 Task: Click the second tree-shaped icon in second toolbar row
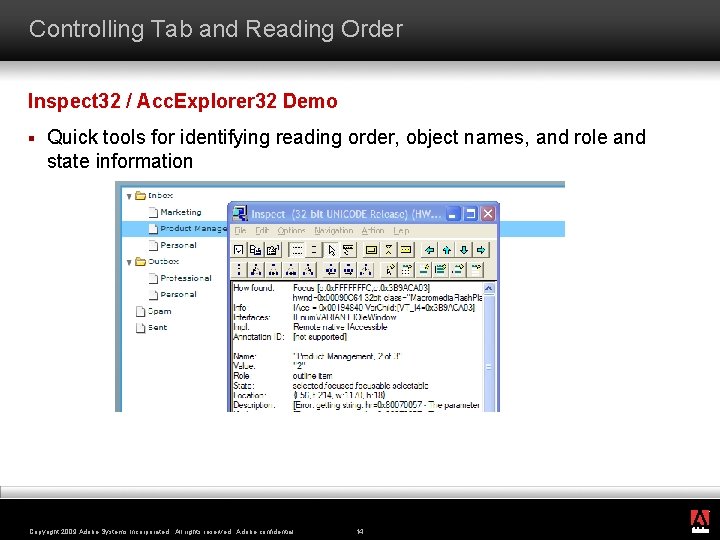(273, 270)
